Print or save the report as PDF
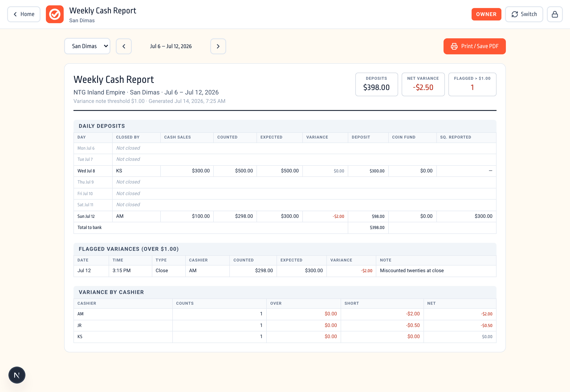This screenshot has height=392, width=570. pos(474,46)
